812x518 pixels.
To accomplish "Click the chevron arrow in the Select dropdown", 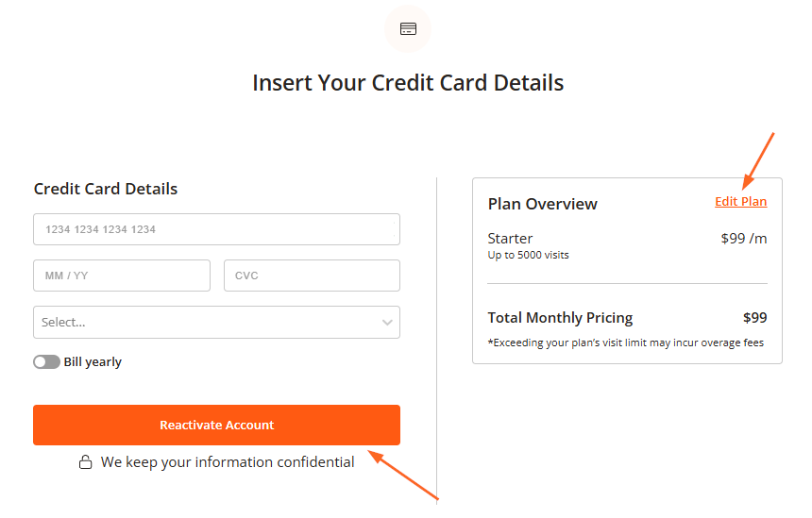I will [387, 323].
